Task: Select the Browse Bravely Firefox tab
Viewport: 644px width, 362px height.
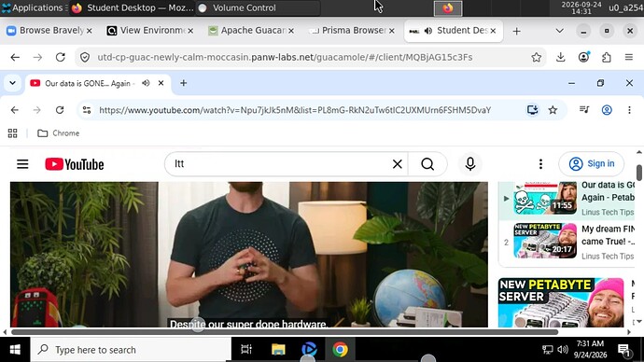Action: pyautogui.click(x=49, y=31)
